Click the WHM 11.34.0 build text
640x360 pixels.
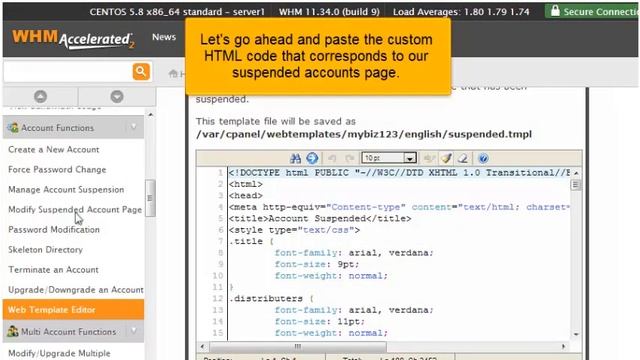329,11
